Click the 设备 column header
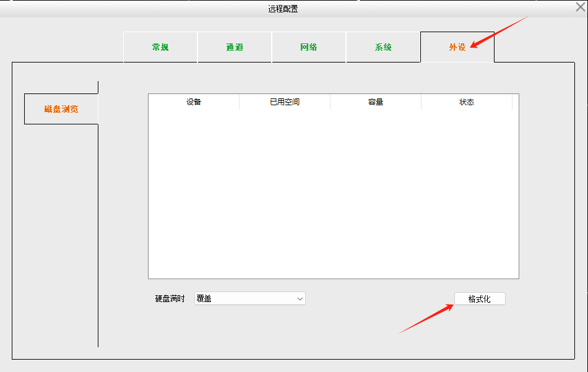Image resolution: width=588 pixels, height=372 pixels. 194,102
